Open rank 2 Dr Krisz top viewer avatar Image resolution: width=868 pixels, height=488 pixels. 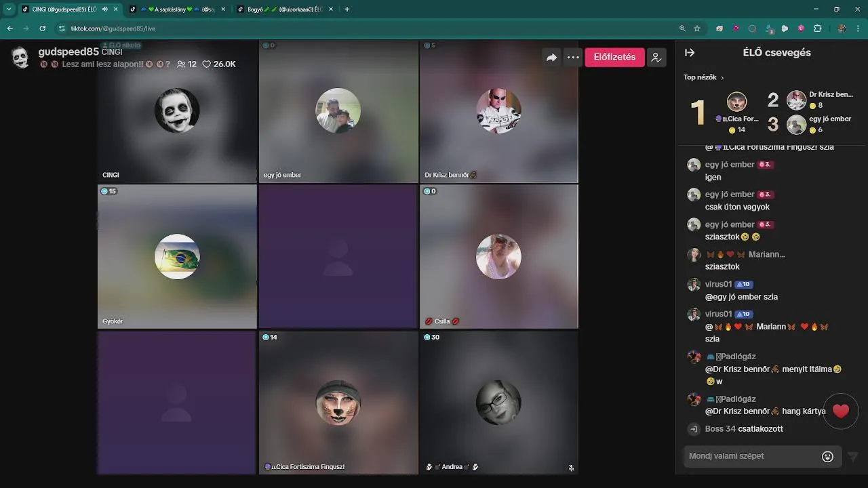[x=796, y=100]
